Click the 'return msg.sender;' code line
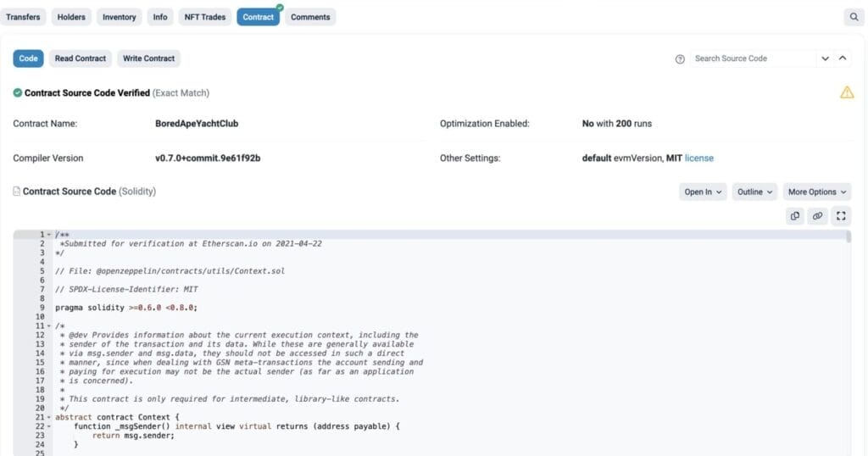This screenshot has height=456, width=868. point(133,436)
